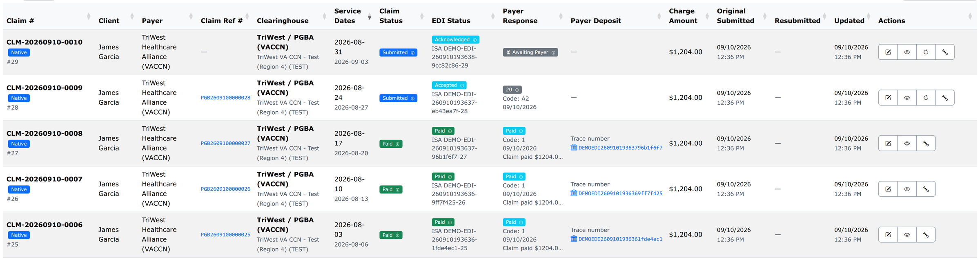This screenshot has width=980, height=261.
Task: View claim CLM-20260910-0007 with the eye icon
Action: click(907, 189)
